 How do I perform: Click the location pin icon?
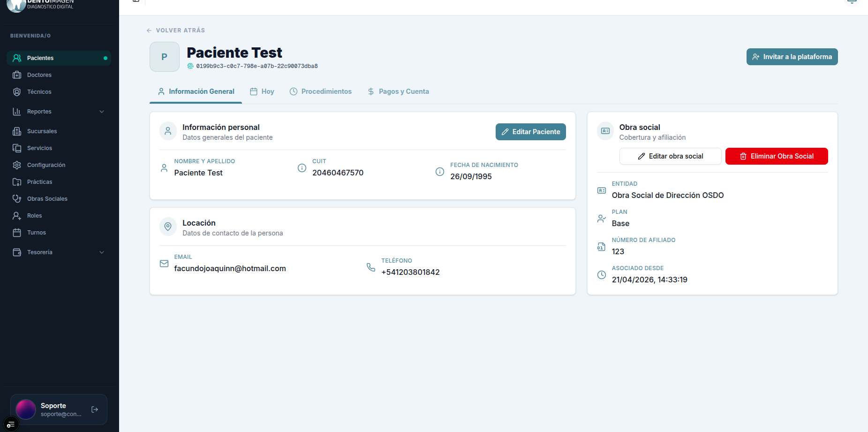(168, 227)
